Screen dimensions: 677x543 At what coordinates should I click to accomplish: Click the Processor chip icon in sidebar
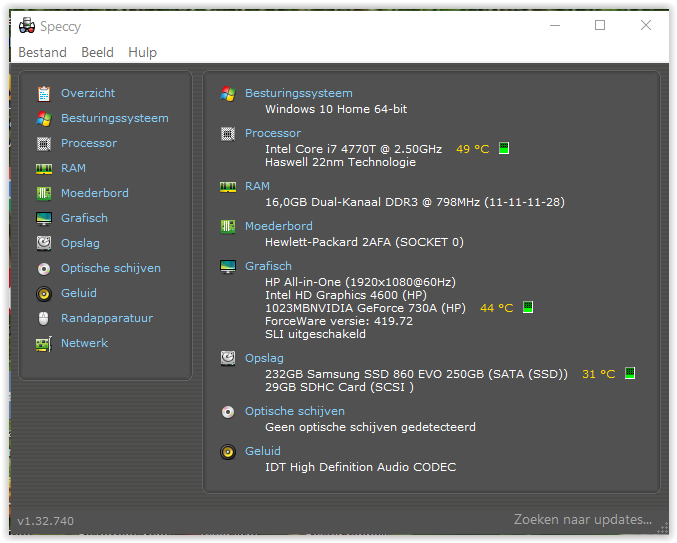tap(43, 143)
